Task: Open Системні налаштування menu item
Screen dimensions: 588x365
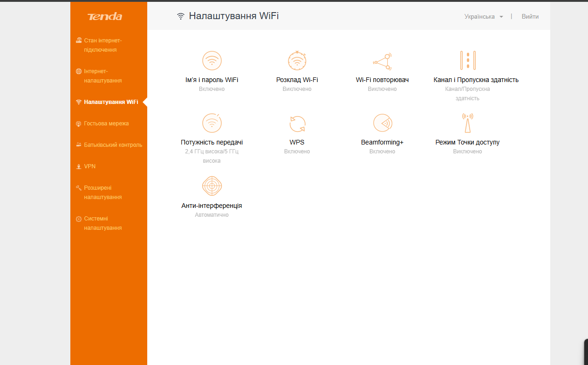Action: tap(103, 223)
